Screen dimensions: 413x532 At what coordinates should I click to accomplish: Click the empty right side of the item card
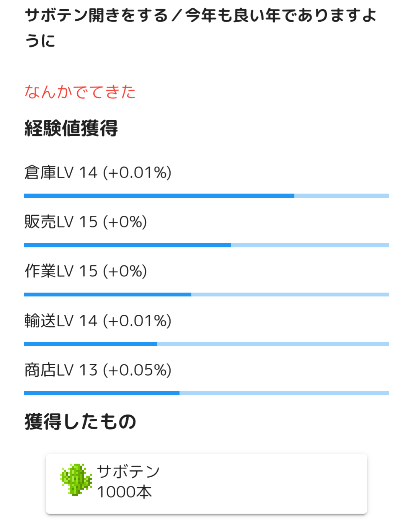click(287, 484)
